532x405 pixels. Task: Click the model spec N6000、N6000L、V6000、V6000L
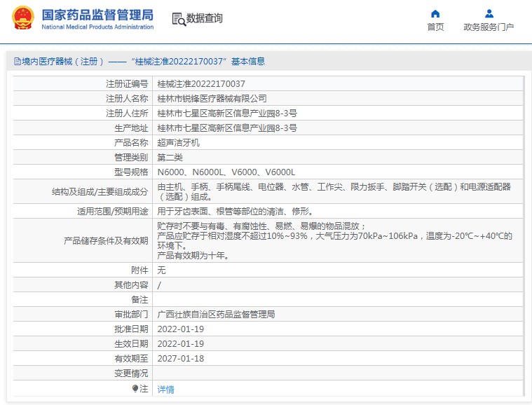[226, 172]
